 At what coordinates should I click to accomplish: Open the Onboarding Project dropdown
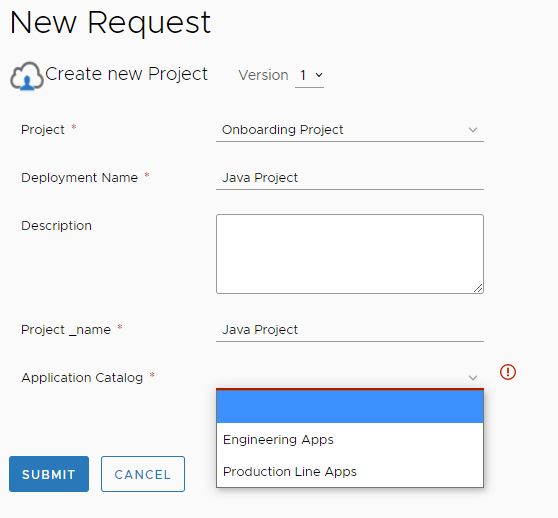pos(350,130)
